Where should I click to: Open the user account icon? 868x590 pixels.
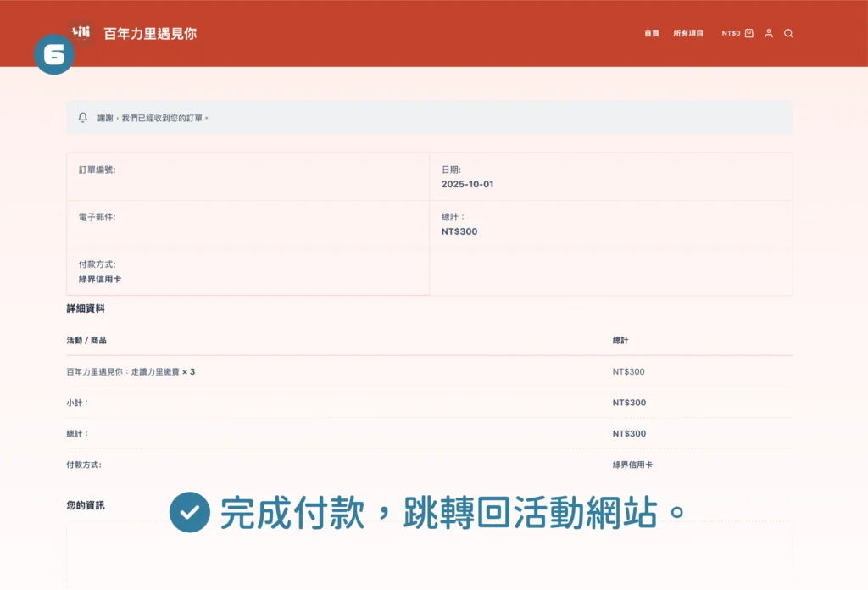click(x=769, y=33)
